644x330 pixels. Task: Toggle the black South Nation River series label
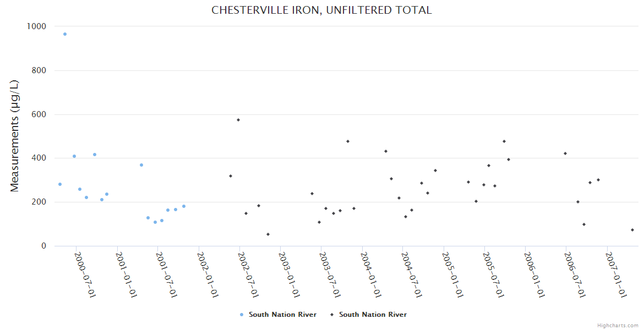(x=373, y=315)
